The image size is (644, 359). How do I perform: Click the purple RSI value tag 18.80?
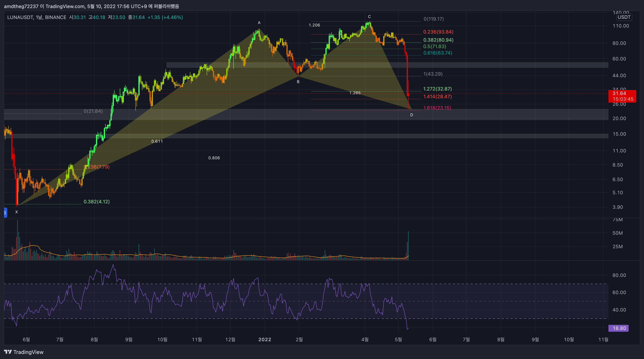(619, 328)
